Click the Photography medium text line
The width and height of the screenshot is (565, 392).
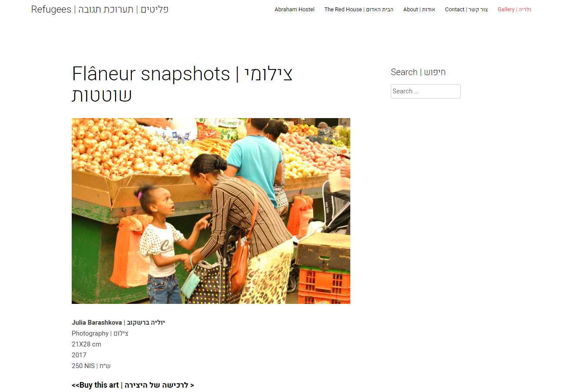tap(100, 333)
